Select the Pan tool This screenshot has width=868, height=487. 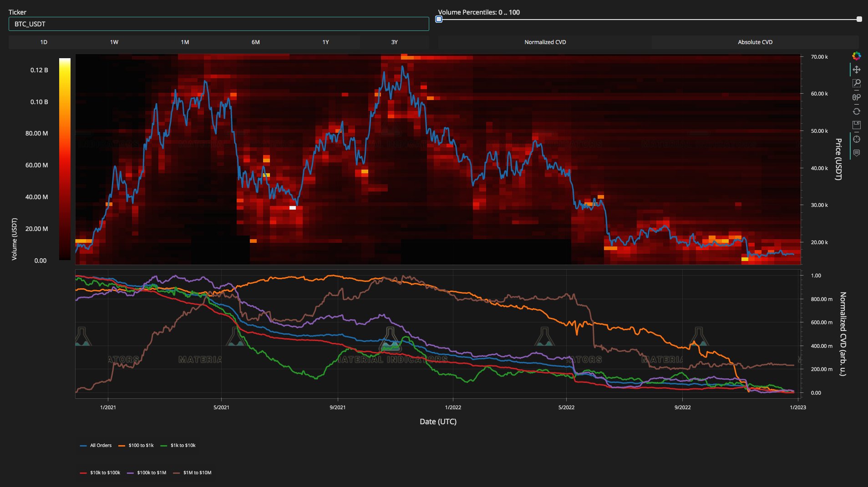pos(857,70)
